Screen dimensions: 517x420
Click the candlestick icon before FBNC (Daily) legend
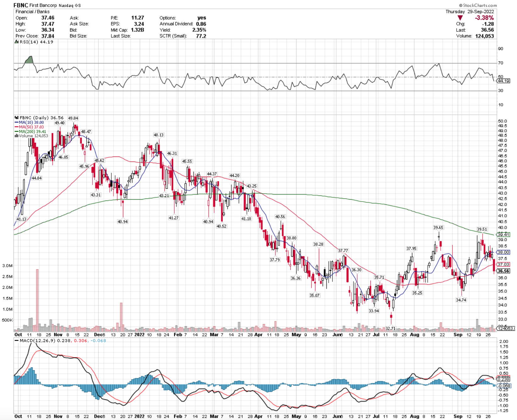(17, 118)
